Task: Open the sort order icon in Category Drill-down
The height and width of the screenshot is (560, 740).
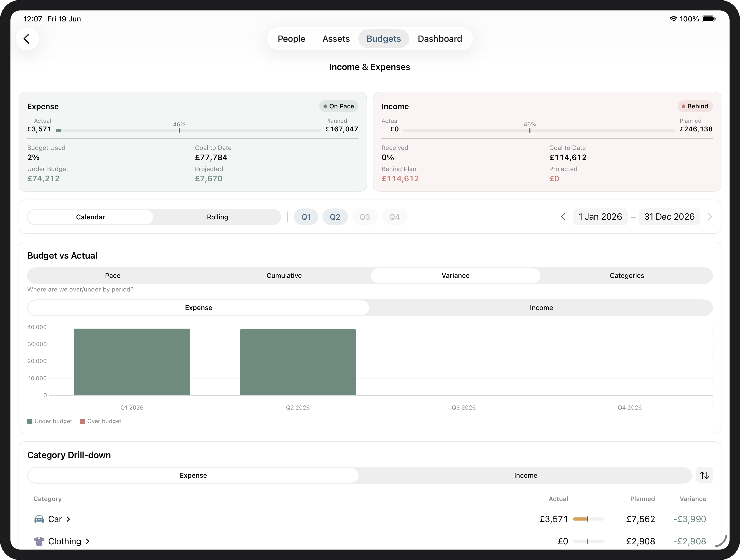Action: pos(704,475)
